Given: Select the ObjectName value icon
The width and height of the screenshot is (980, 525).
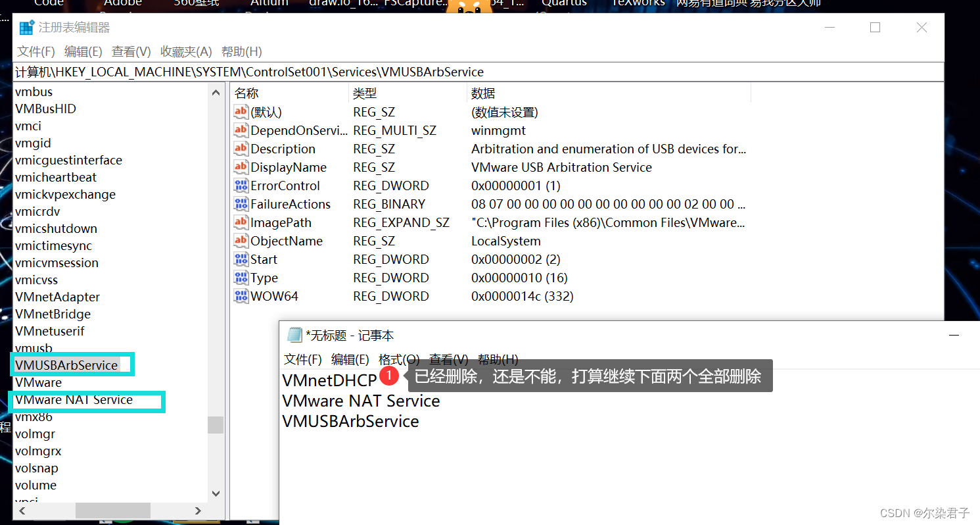Looking at the screenshot, I should 241,241.
